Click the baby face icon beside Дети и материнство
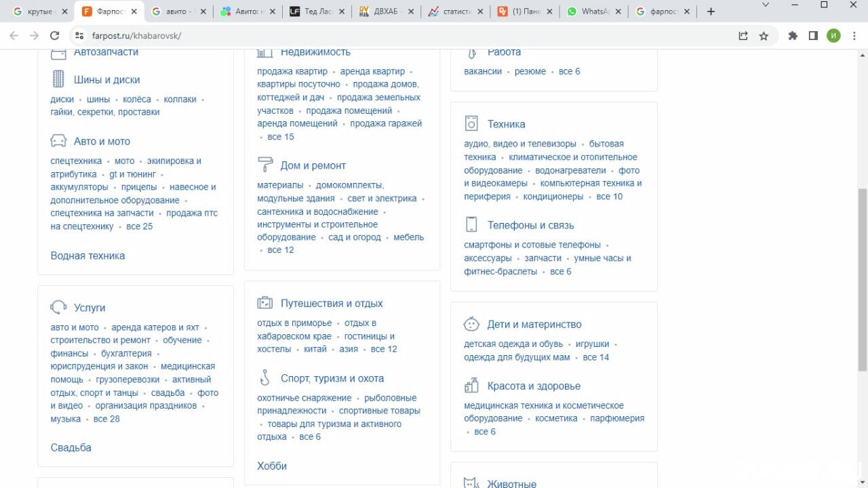 pos(471,323)
